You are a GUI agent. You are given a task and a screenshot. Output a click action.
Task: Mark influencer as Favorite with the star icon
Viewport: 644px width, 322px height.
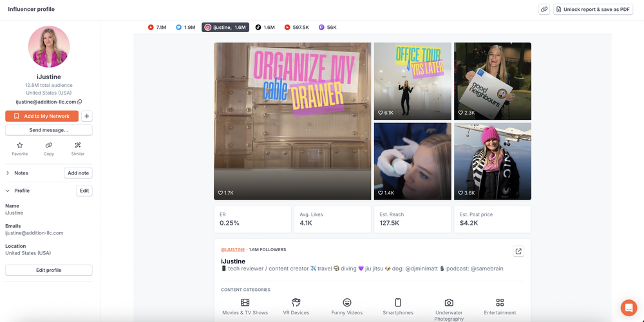point(20,146)
